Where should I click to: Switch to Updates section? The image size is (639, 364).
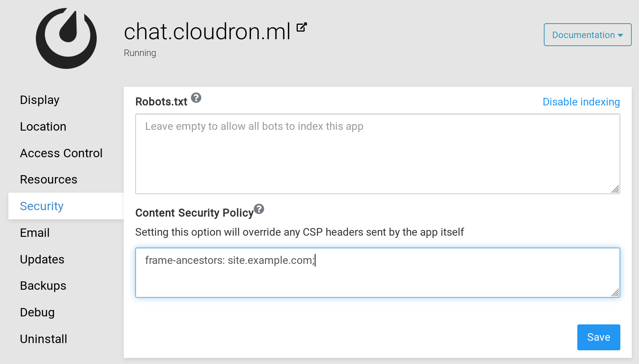pyautogui.click(x=42, y=259)
